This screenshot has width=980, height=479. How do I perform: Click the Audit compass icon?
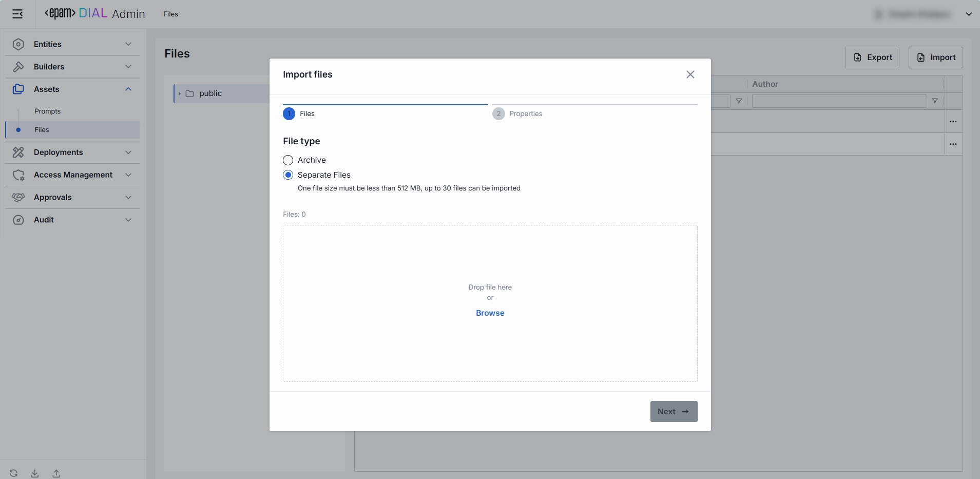click(18, 220)
